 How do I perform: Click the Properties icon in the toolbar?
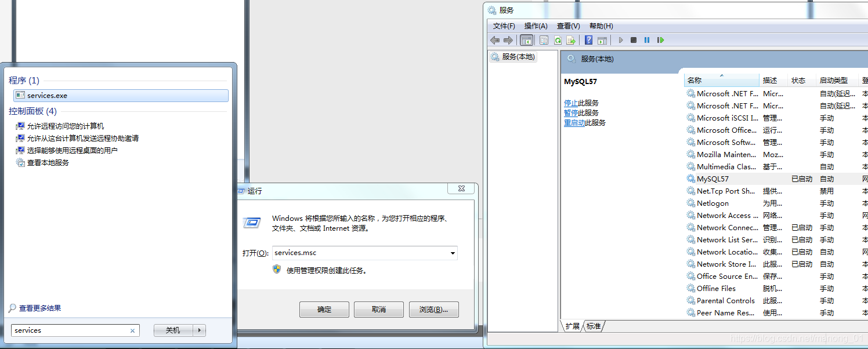544,40
